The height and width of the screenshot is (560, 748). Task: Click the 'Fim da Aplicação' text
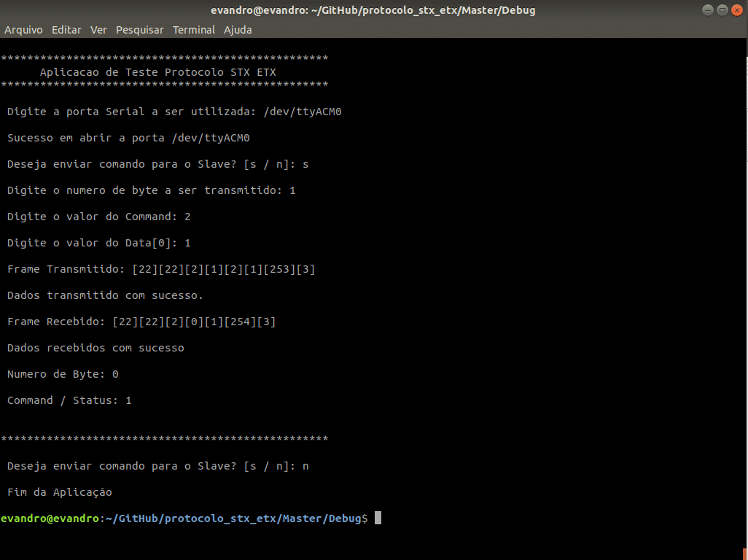tap(60, 493)
